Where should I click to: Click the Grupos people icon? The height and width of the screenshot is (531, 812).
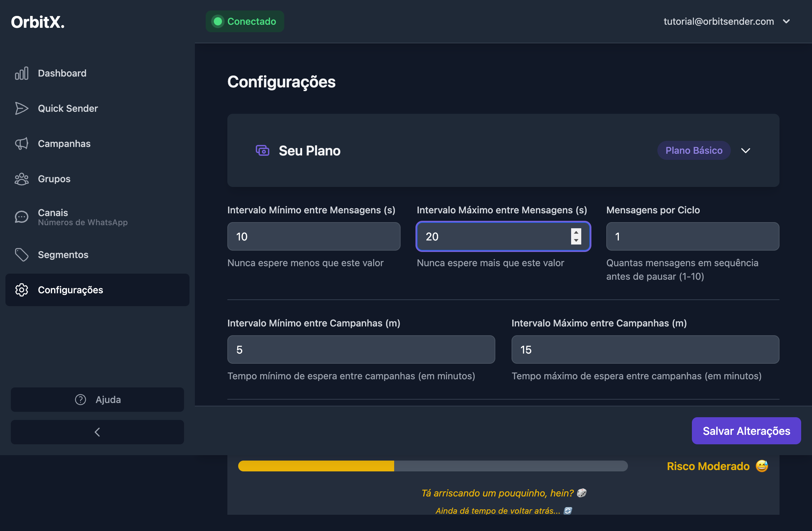22,178
